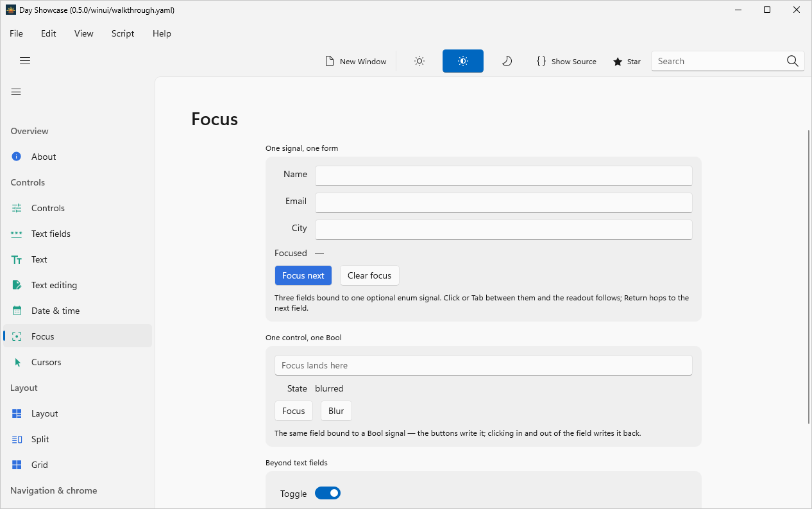Viewport: 812px width, 509px height.
Task: Click the vertical scrollbar of the content area
Action: point(809,276)
